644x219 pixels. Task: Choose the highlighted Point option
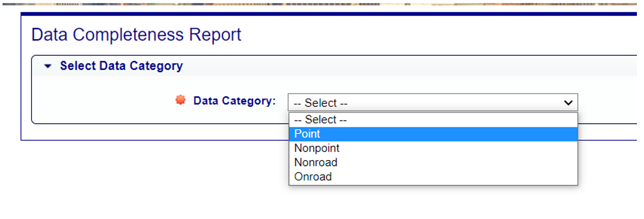pos(433,134)
